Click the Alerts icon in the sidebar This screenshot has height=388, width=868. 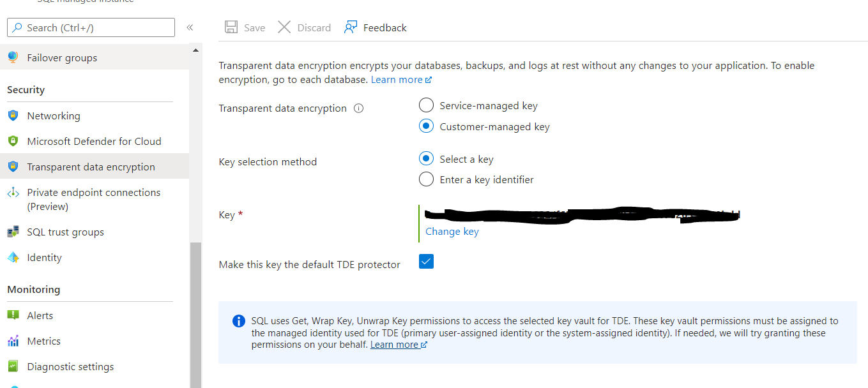coord(13,315)
